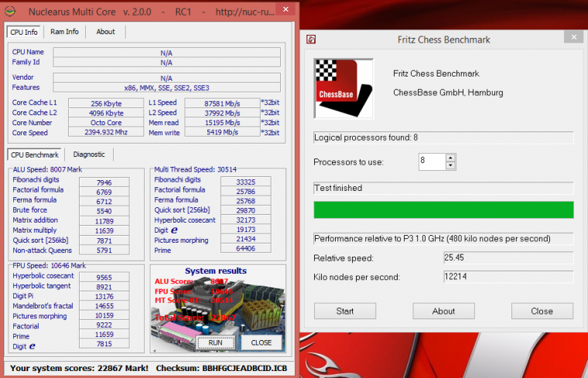Viewport: 588px width, 378px height.
Task: Select the CPU Info tab
Action: click(x=23, y=32)
